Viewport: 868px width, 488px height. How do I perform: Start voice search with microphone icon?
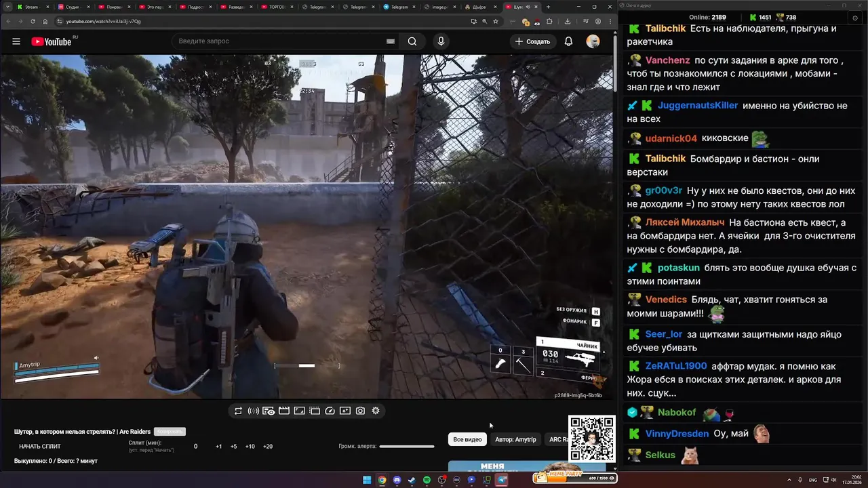441,41
